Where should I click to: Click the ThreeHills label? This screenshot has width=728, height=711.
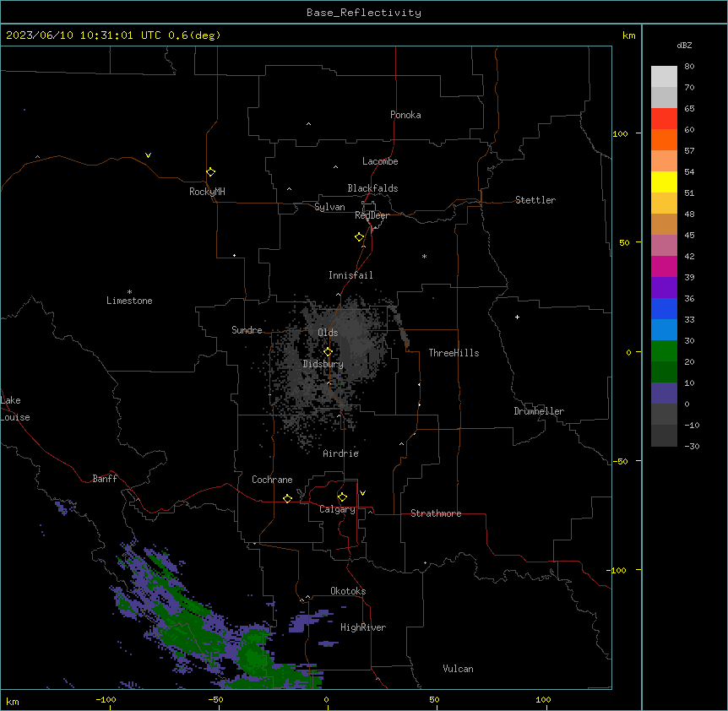(454, 353)
